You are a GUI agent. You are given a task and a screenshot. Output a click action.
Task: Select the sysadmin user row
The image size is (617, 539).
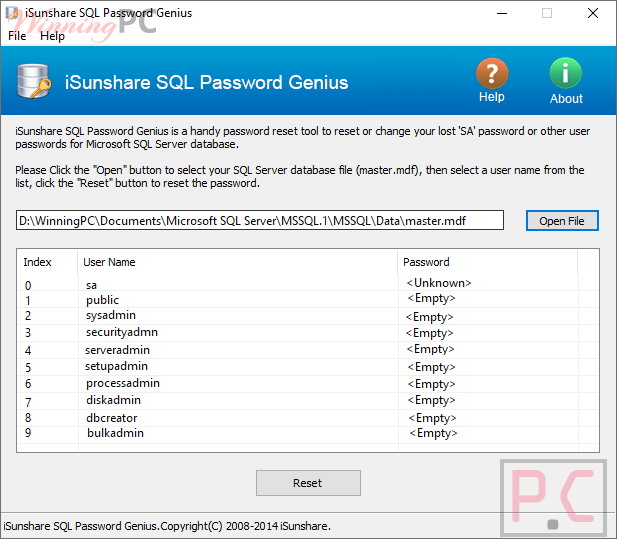308,316
